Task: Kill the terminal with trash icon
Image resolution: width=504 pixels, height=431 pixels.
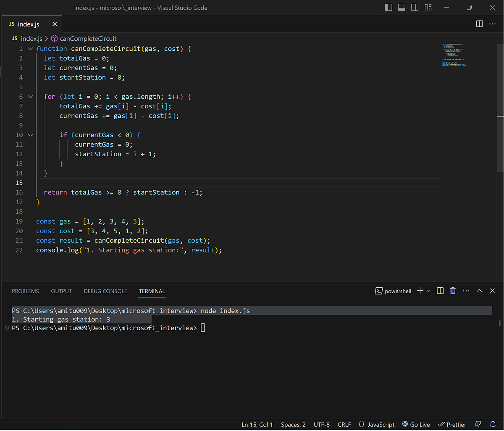Action: pos(453,291)
